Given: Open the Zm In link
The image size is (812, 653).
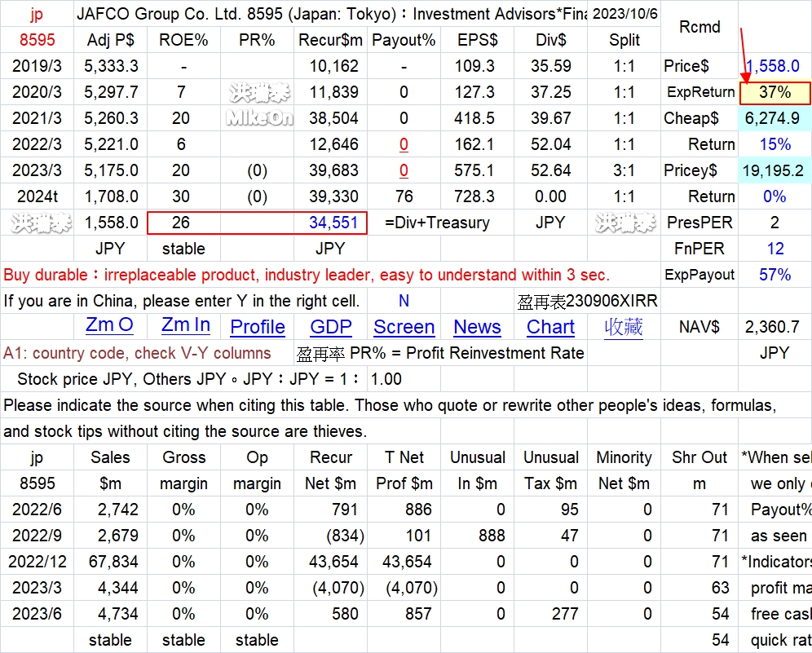Looking at the screenshot, I should (x=185, y=325).
